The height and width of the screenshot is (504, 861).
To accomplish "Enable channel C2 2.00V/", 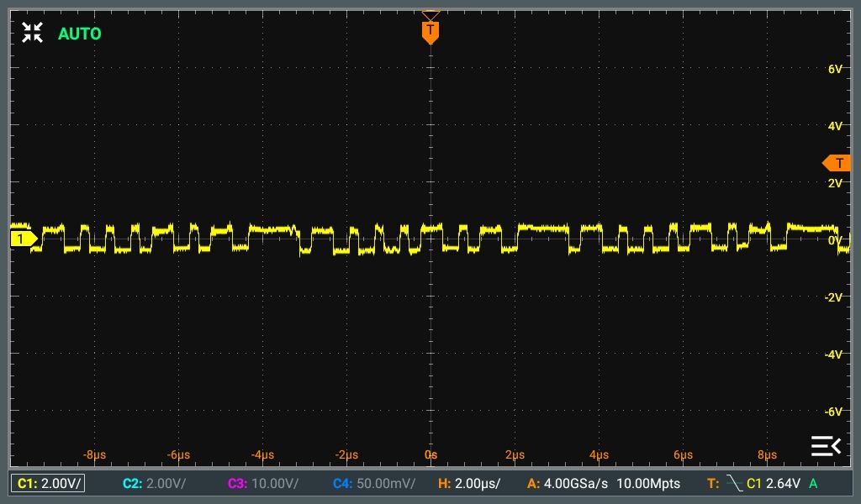I will click(x=155, y=483).
